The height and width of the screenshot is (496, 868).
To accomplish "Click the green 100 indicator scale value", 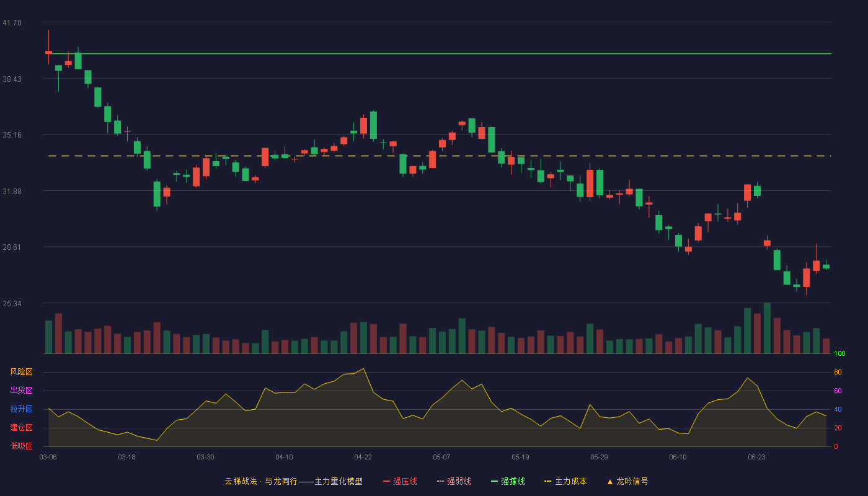I will 839,354.
